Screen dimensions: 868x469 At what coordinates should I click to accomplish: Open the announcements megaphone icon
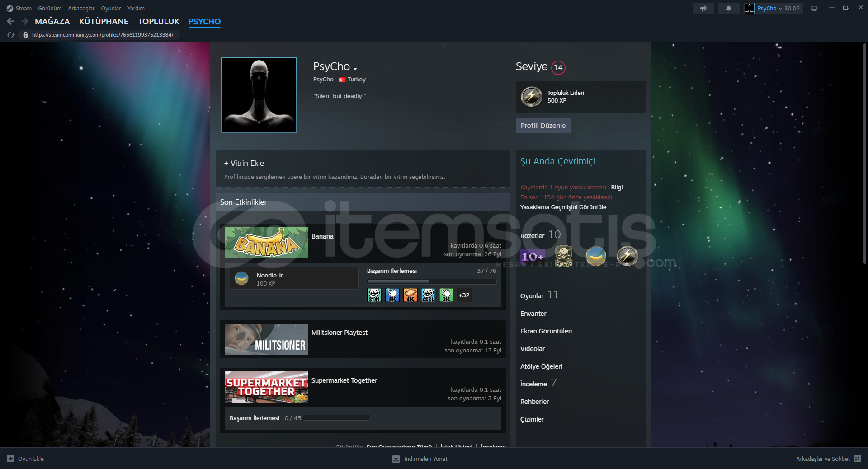(x=703, y=9)
